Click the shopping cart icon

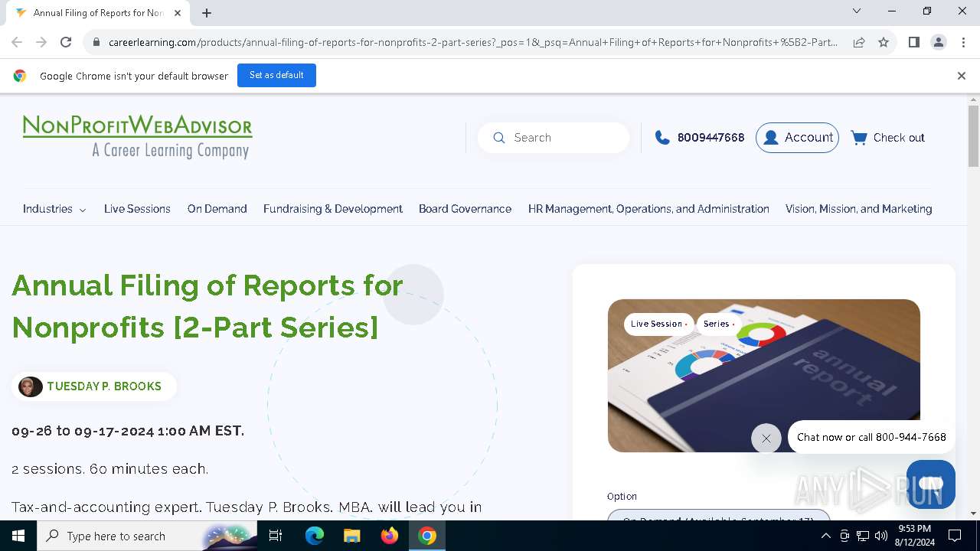tap(859, 138)
